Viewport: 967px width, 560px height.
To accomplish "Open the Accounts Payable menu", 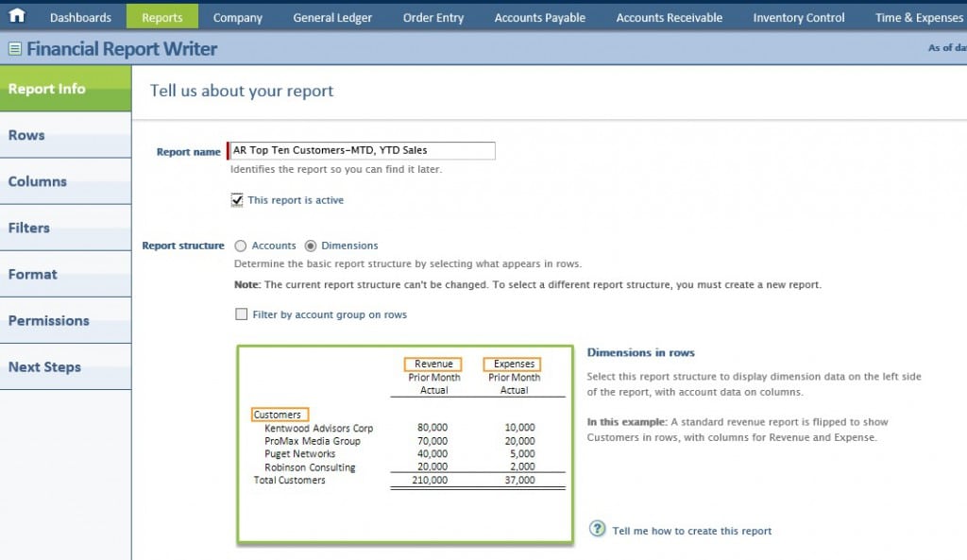I will coord(540,17).
